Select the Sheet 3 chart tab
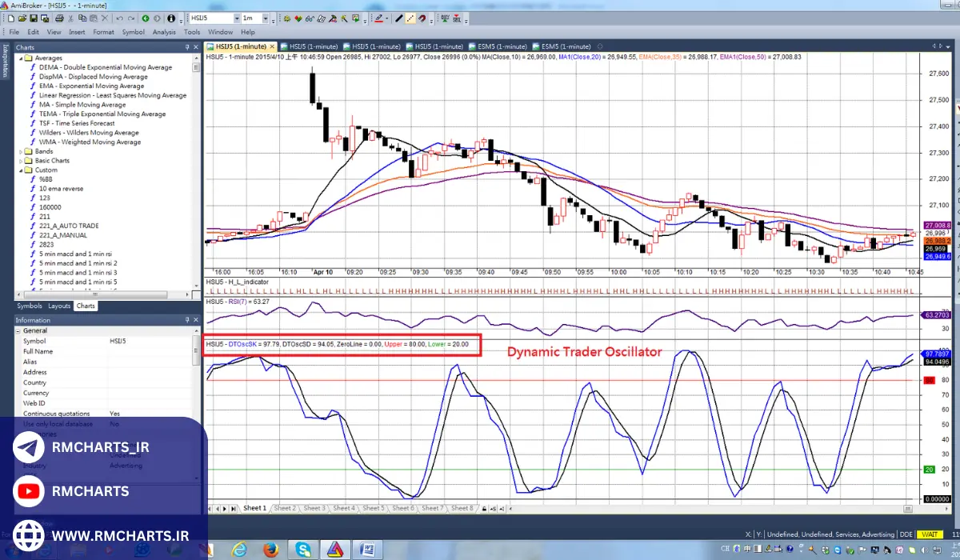Viewport: 960px width, 560px height. coord(314,508)
